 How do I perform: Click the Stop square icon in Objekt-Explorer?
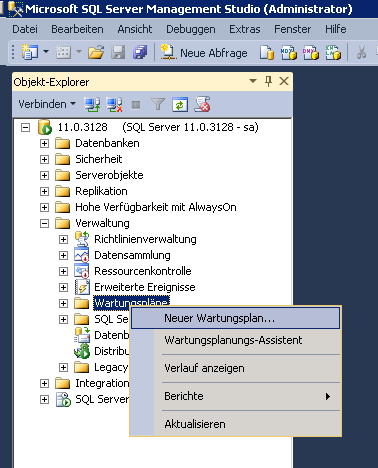(x=136, y=105)
